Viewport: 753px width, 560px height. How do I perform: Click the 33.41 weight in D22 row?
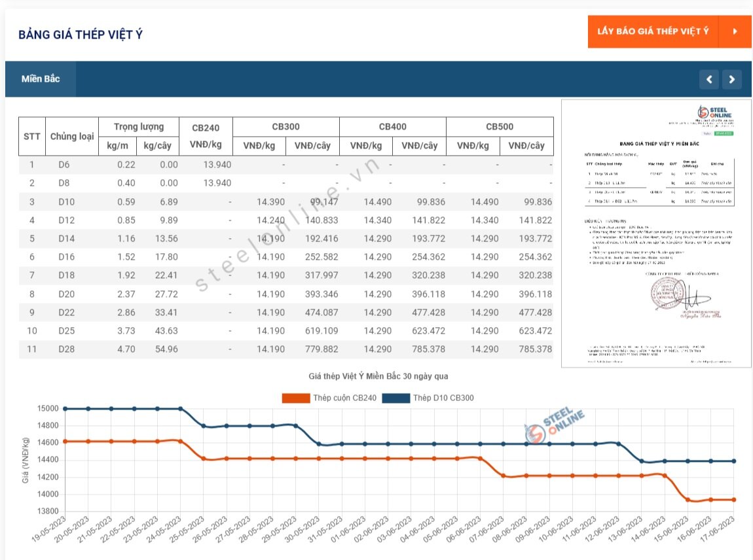point(166,313)
